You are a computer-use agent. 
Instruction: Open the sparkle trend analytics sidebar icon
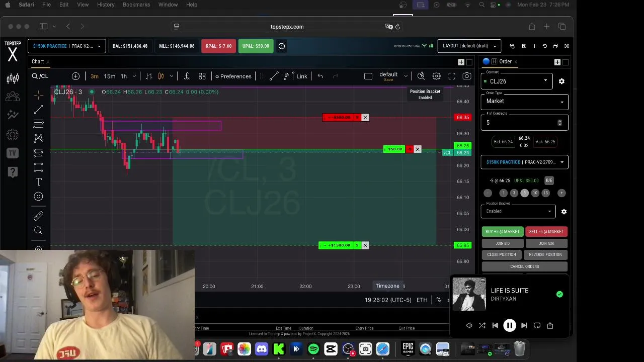click(x=13, y=115)
